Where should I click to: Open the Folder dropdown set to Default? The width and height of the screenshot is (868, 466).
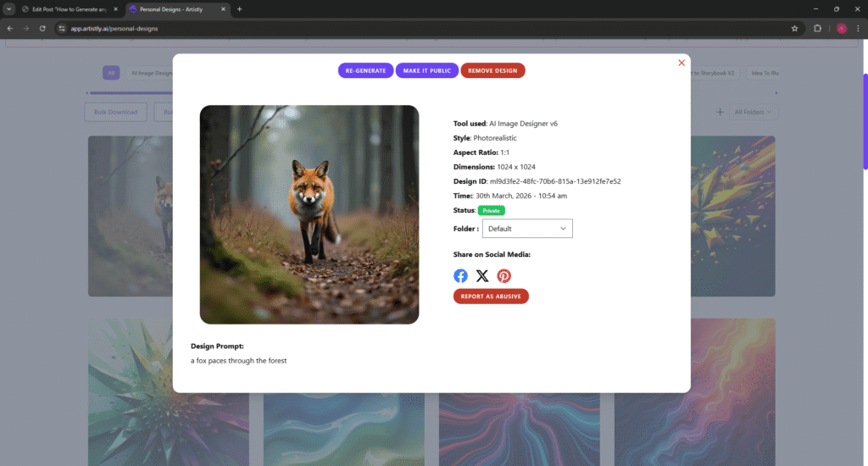coord(527,229)
